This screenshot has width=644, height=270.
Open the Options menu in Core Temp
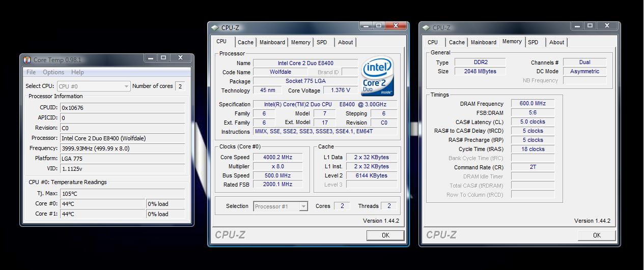pos(53,72)
